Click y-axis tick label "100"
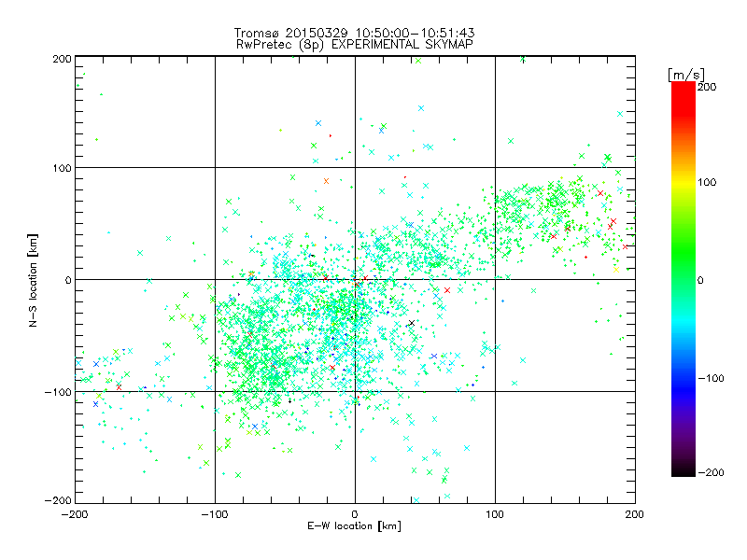 click(x=62, y=168)
